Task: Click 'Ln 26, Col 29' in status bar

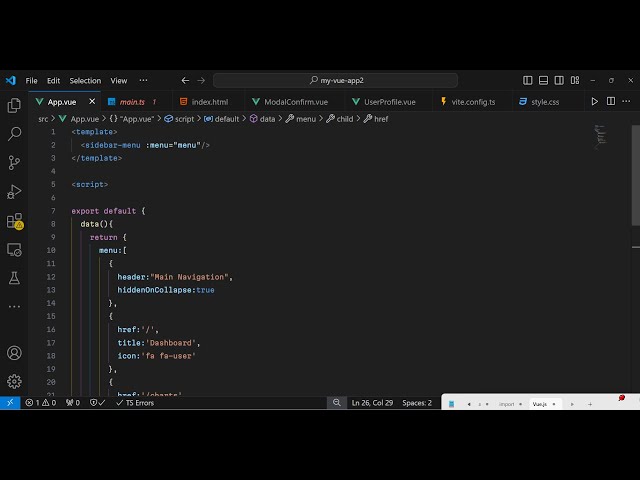Action: [371, 403]
